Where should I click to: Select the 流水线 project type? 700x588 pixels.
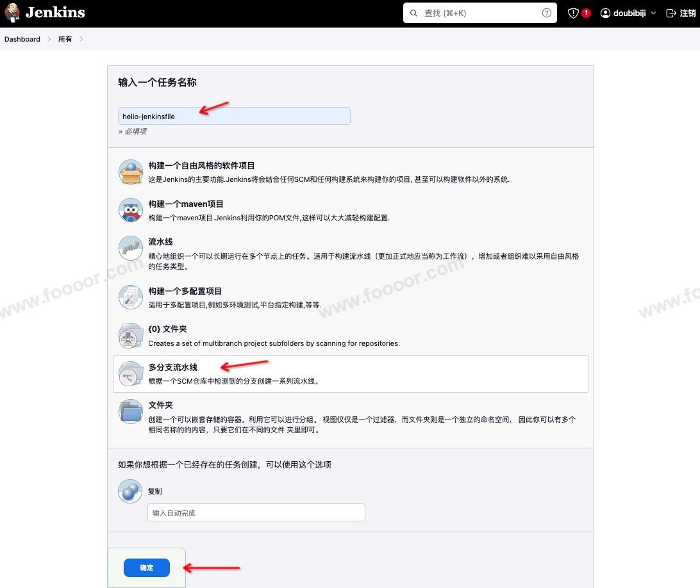coord(160,242)
